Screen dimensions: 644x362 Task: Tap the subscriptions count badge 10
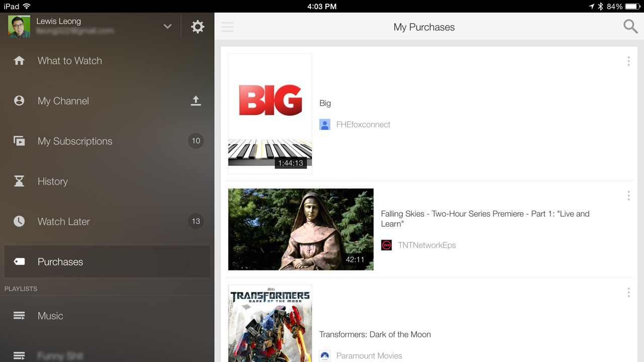pyautogui.click(x=196, y=141)
